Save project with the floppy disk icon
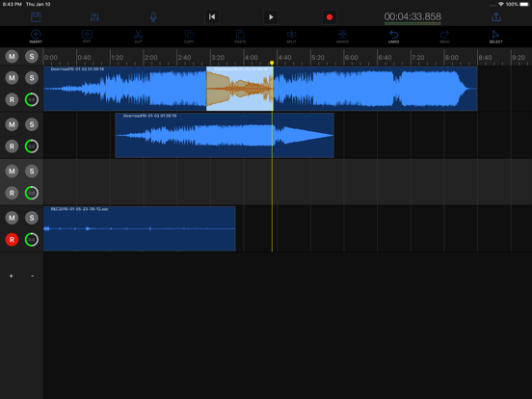532x399 pixels. (36, 17)
